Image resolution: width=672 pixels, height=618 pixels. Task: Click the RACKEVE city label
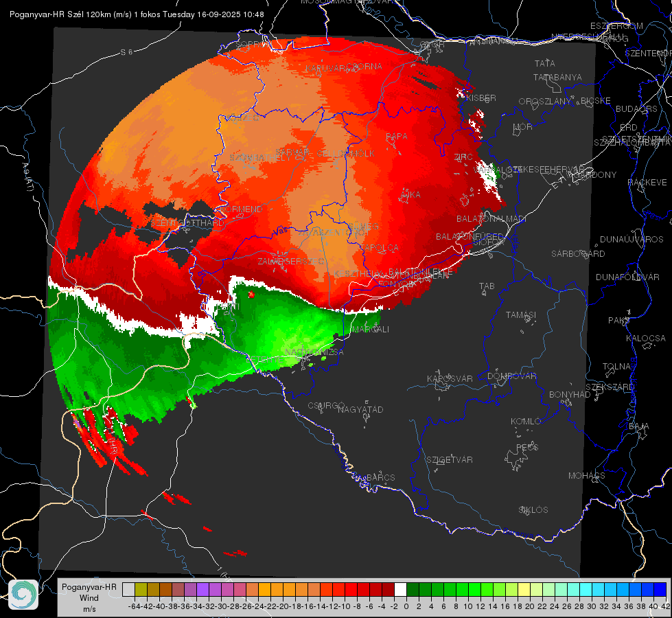(x=647, y=183)
